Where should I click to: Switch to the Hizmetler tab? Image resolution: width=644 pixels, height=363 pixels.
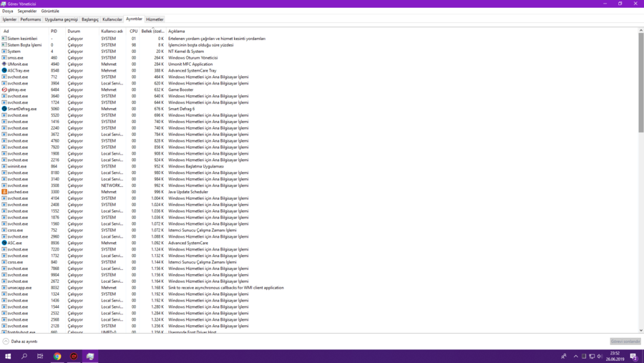155,19
